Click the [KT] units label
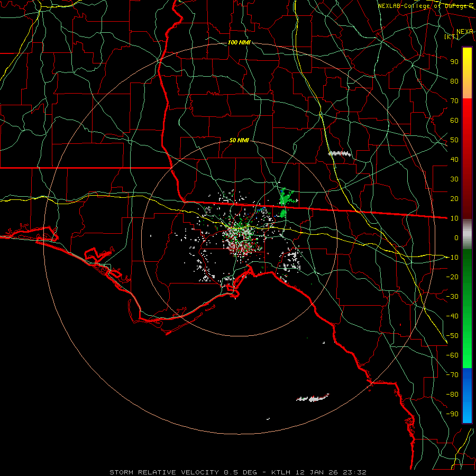This screenshot has width=476, height=476. [451, 36]
